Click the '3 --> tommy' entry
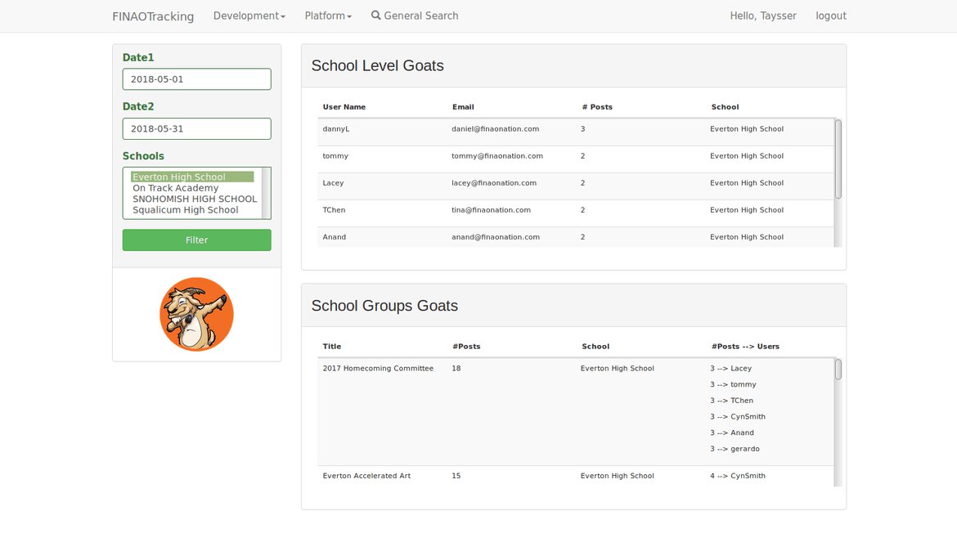This screenshot has width=957, height=560. pyautogui.click(x=733, y=384)
